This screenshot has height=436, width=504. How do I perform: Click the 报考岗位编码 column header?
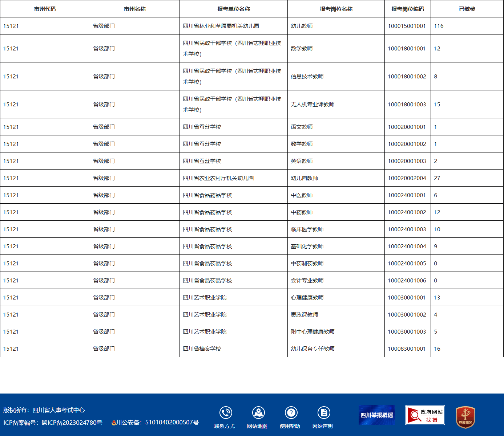click(x=407, y=9)
